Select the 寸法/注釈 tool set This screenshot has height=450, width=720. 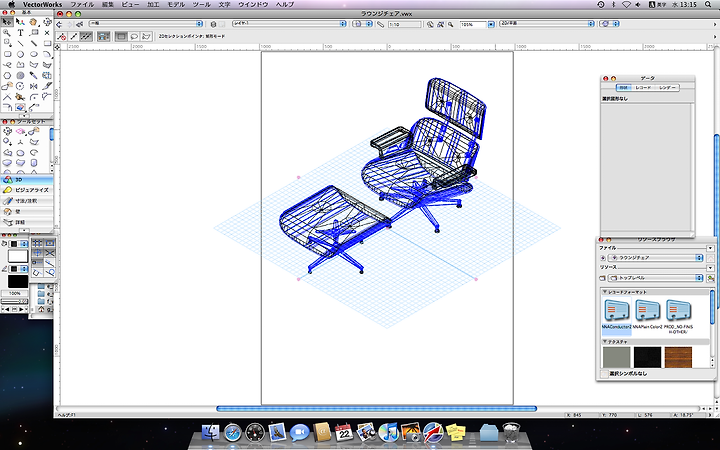(x=27, y=201)
